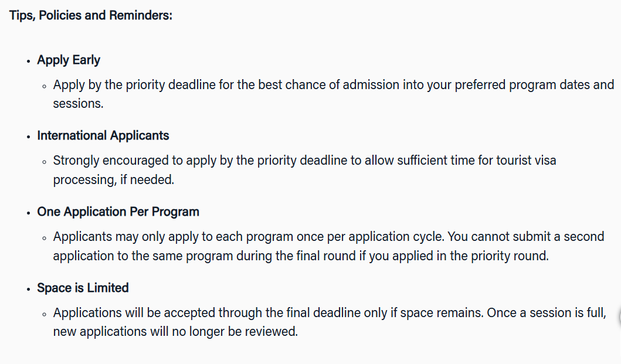Screen dimensions: 621x364
Task: Click the text "new applications will no longer be reviewed."
Action: point(175,331)
